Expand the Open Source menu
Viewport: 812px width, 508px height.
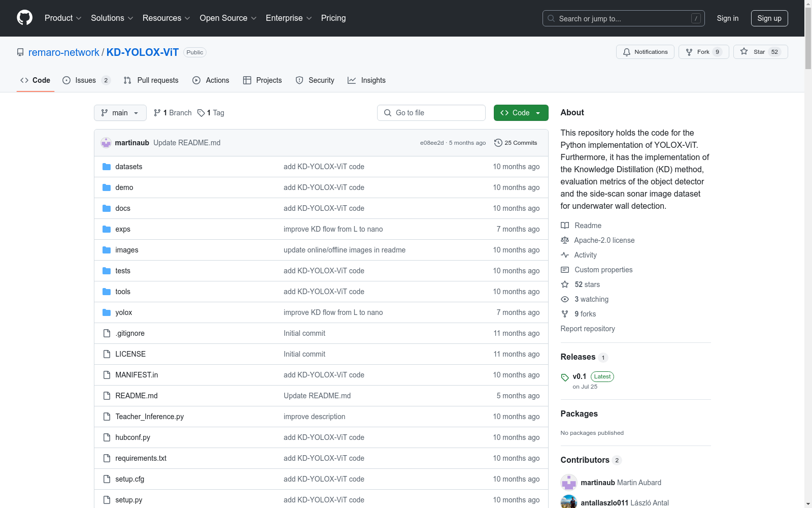[228, 18]
